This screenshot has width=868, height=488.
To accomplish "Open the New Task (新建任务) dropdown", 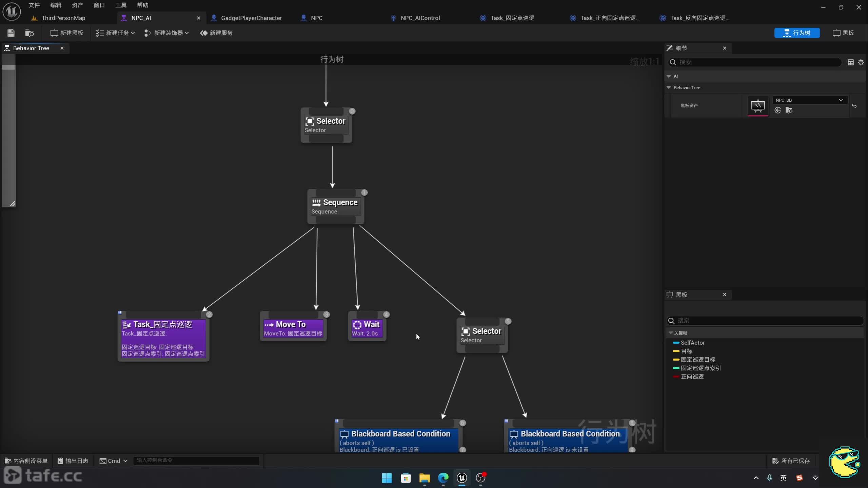I will [115, 33].
